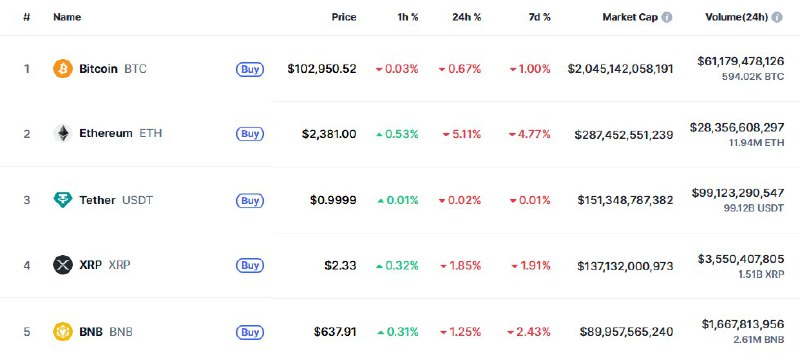800x361 pixels.
Task: Click Bitcoin's 24h volume figure $61,179,478,126
Action: [x=740, y=61]
